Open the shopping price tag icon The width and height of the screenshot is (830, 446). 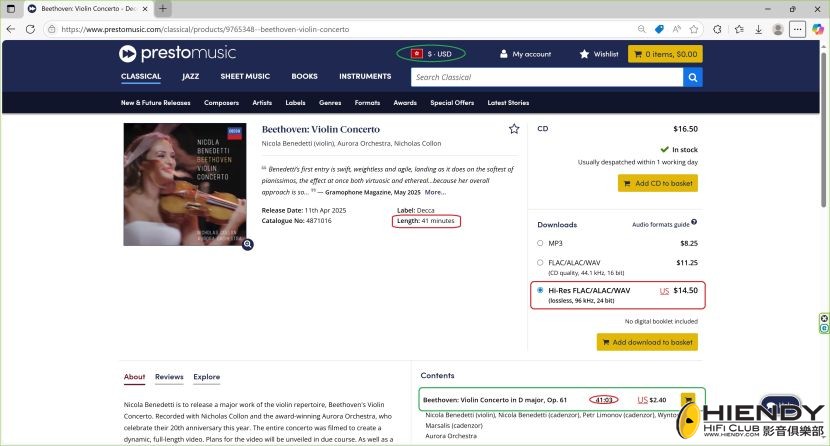point(659,29)
